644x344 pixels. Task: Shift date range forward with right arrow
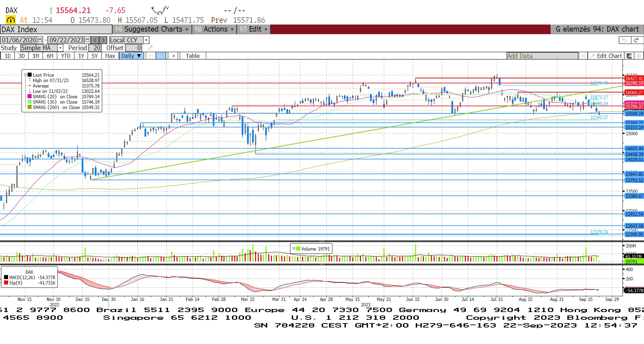(103, 40)
